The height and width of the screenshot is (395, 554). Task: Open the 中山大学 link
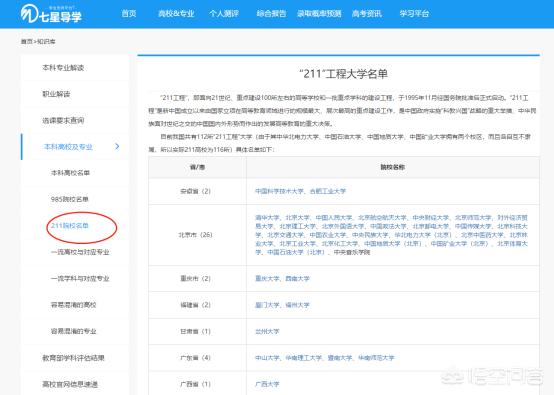pos(267,358)
